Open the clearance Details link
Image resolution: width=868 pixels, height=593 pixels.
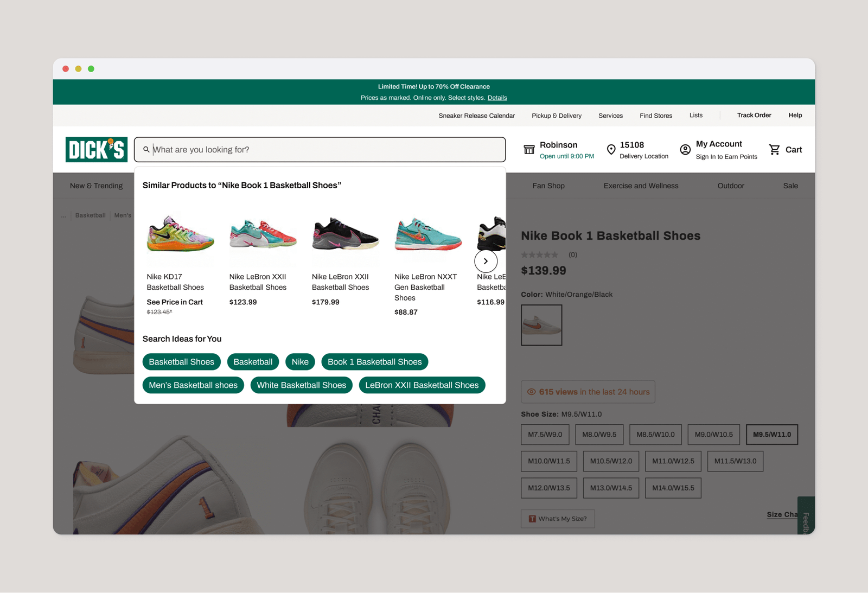click(497, 98)
